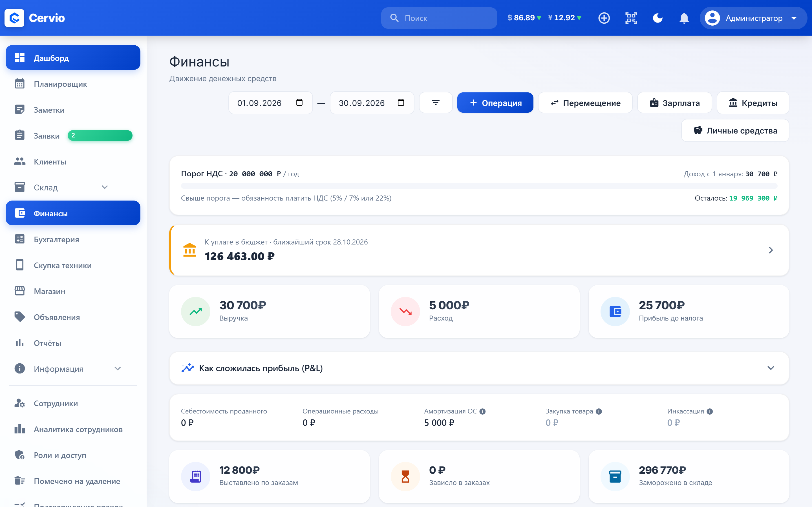Expand the Информация sidebar section
This screenshot has width=812, height=507.
(x=118, y=368)
